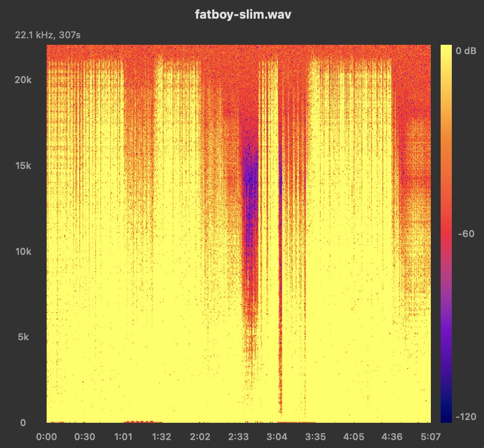Click the 0 frequency axis label

(x=23, y=423)
